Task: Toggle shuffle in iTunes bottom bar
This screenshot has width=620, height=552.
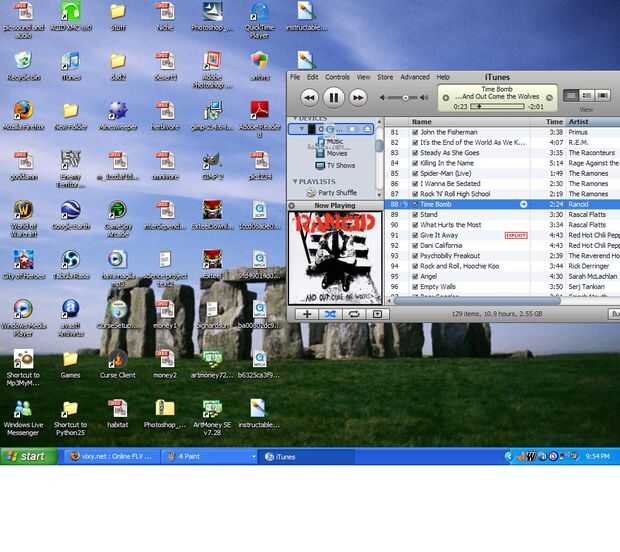Action: pyautogui.click(x=330, y=314)
